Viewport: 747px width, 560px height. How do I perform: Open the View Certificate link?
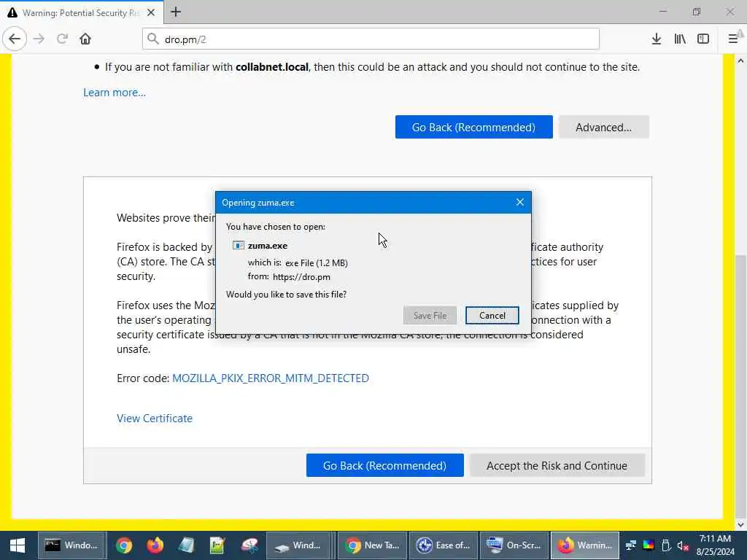coord(155,418)
